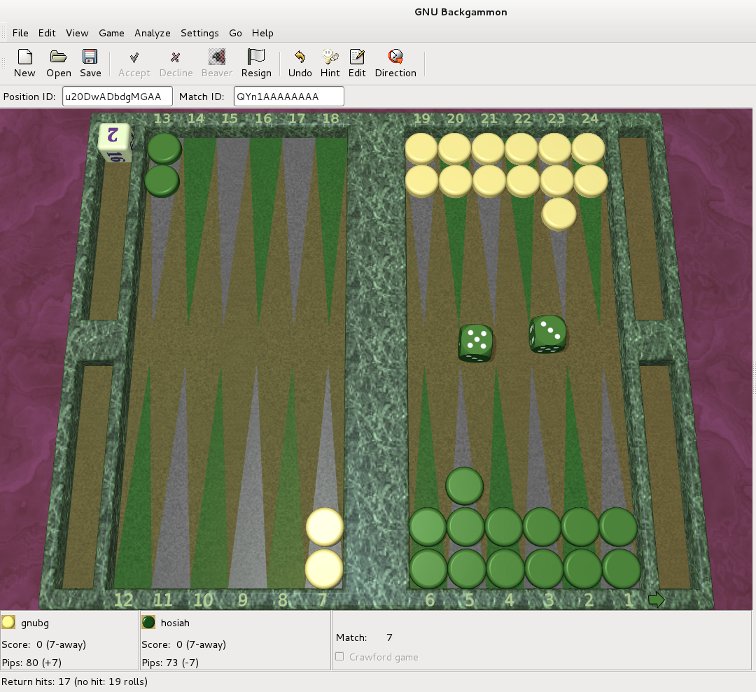756x692 pixels.
Task: Change board Direction of play
Action: [395, 63]
